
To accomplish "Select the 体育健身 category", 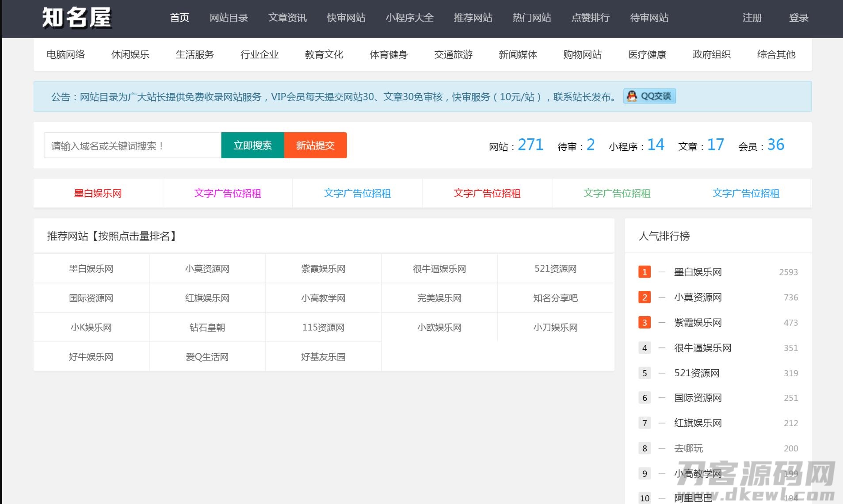I will (389, 54).
